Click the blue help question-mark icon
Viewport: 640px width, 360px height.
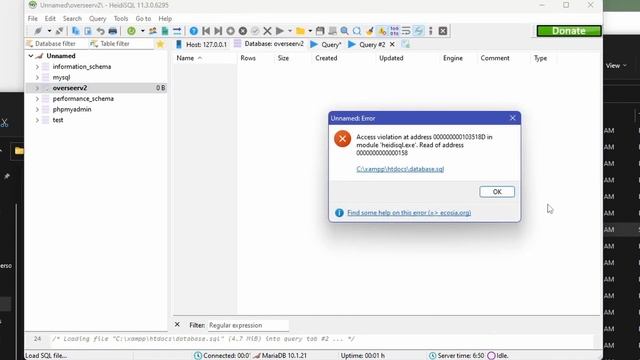[x=193, y=31]
